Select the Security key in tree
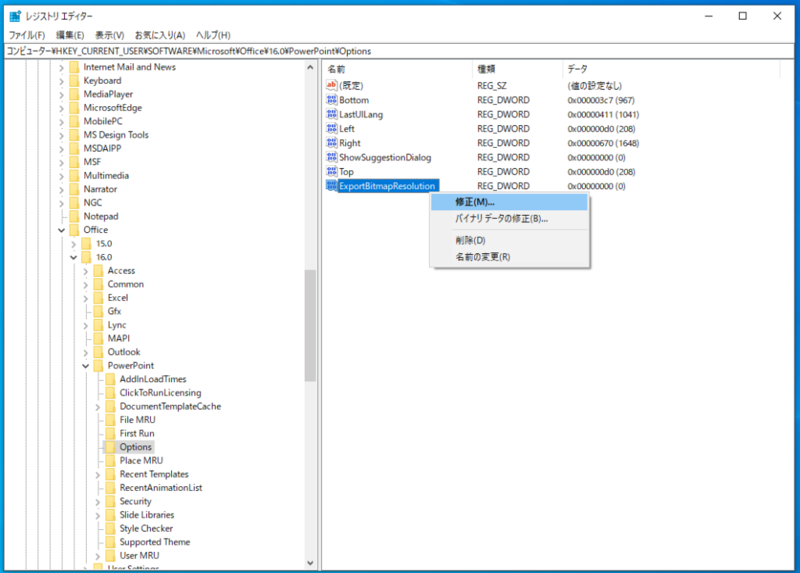Viewport: 800px width, 573px height. point(135,502)
